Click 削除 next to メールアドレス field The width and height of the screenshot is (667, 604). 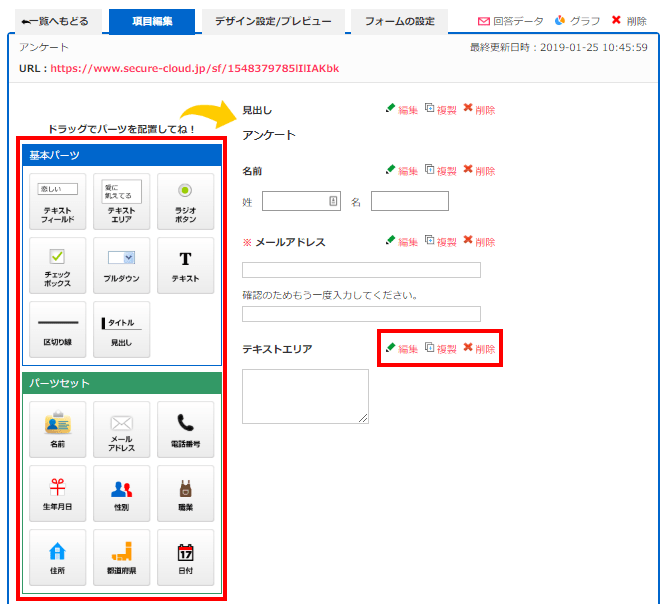[479, 242]
